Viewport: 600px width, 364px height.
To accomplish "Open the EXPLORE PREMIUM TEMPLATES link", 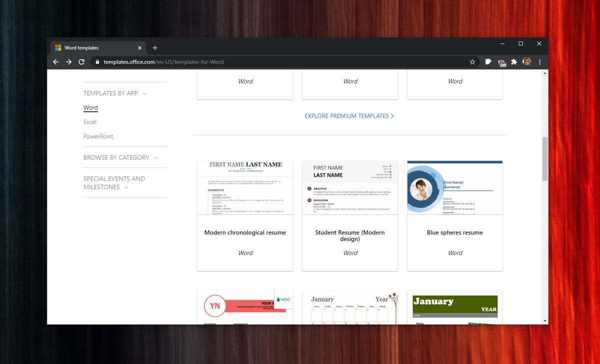I will [x=349, y=115].
